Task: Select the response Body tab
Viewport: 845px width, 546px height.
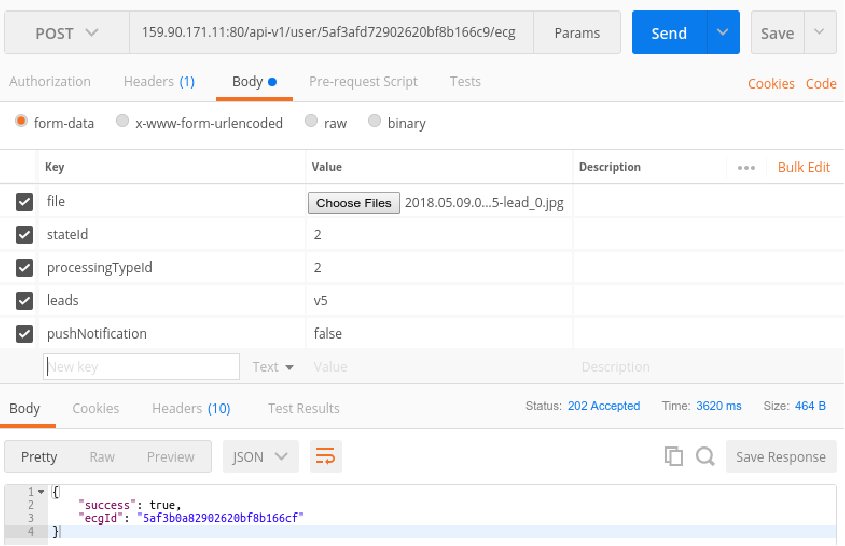Action: [24, 409]
